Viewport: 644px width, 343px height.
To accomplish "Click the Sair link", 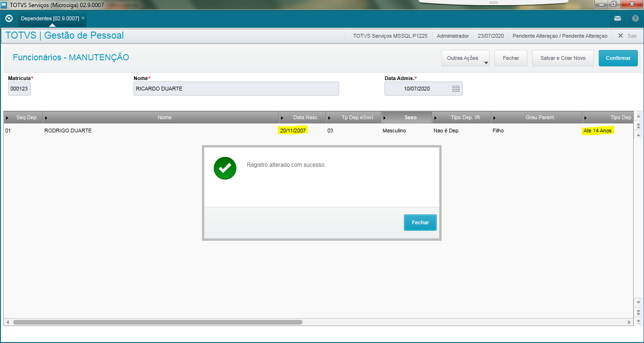I will point(632,36).
